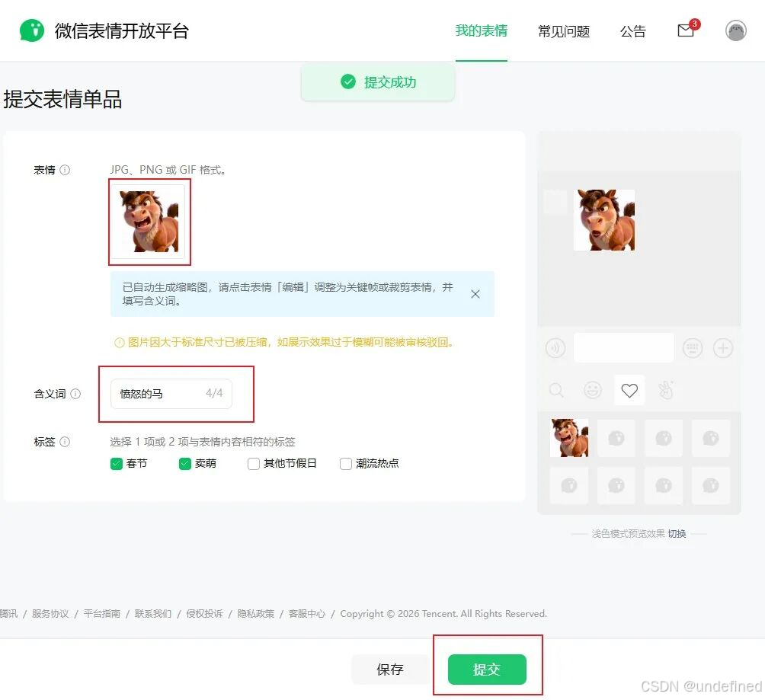Viewport: 765px width, 700px height.
Task: Enable the 其他节假日 checkbox
Action: (253, 463)
